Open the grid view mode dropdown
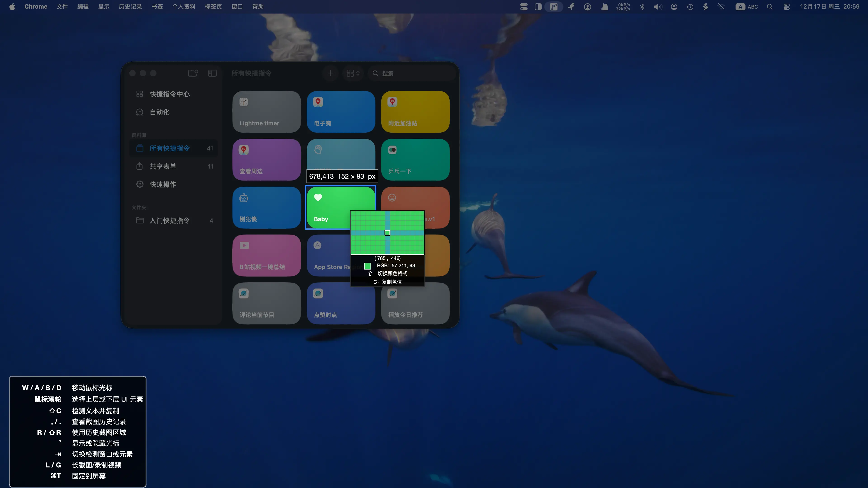 (x=353, y=73)
